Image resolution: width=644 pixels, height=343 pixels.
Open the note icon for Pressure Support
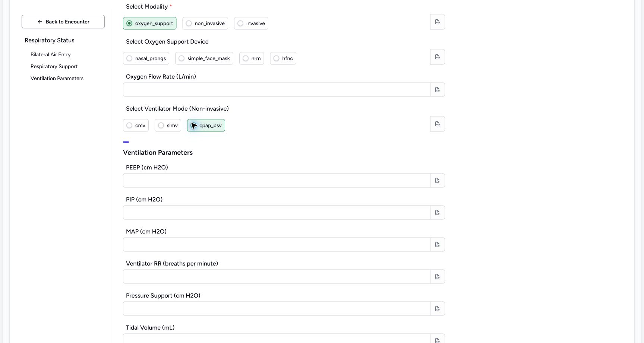tap(438, 309)
